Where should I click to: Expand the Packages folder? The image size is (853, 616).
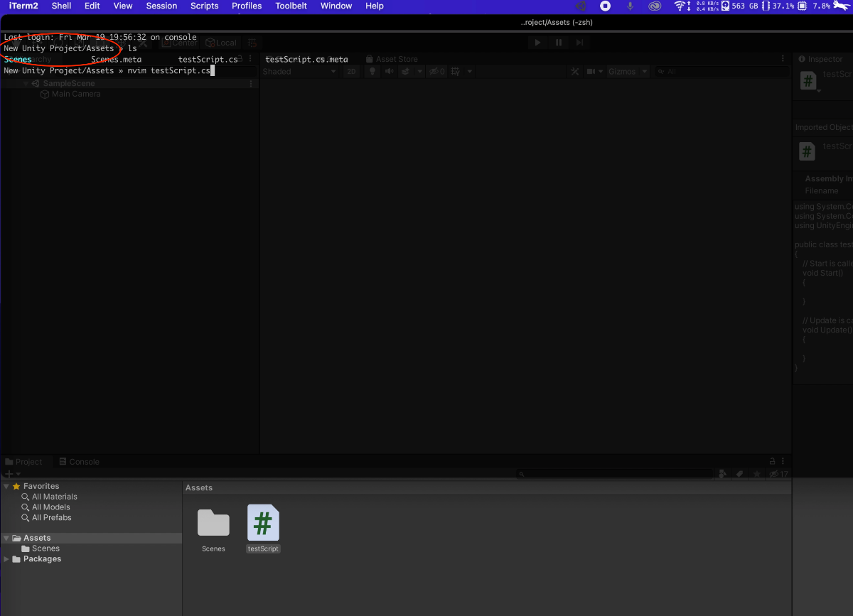(x=6, y=559)
